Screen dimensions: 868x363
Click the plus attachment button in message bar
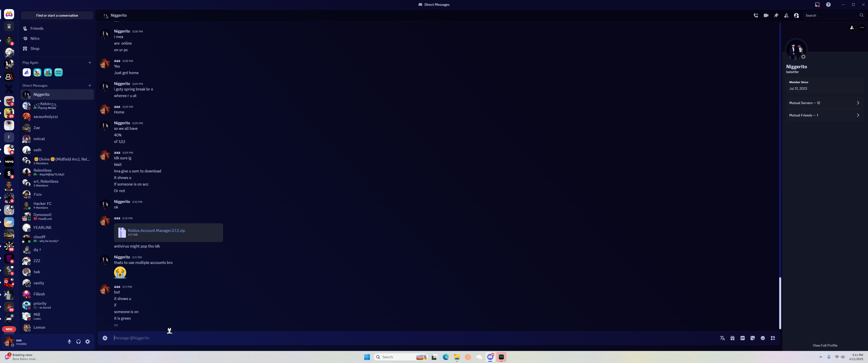click(105, 338)
